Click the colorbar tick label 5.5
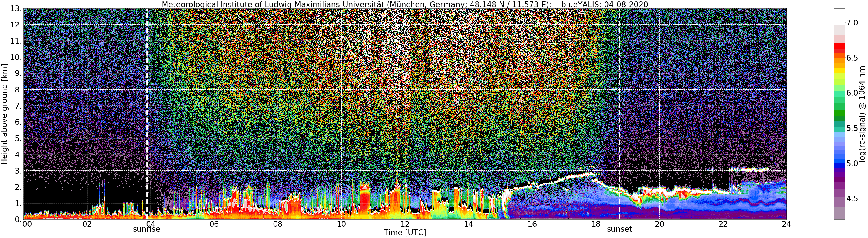The height and width of the screenshot is (238, 868). coord(852,128)
